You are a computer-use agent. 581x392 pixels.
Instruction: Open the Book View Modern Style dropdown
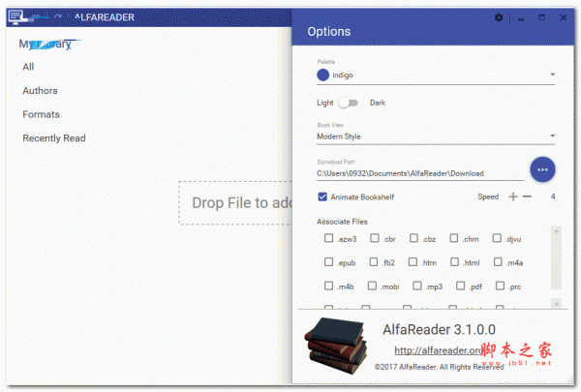click(x=436, y=136)
